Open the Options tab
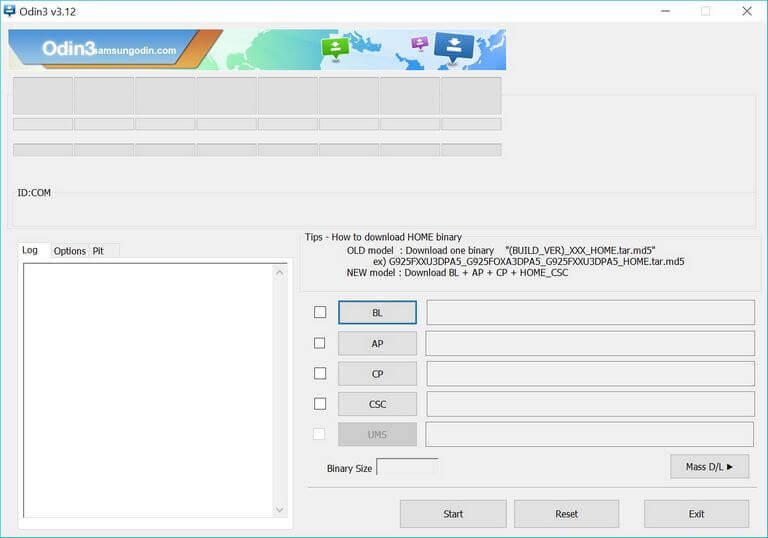Image resolution: width=768 pixels, height=538 pixels. pyautogui.click(x=70, y=251)
